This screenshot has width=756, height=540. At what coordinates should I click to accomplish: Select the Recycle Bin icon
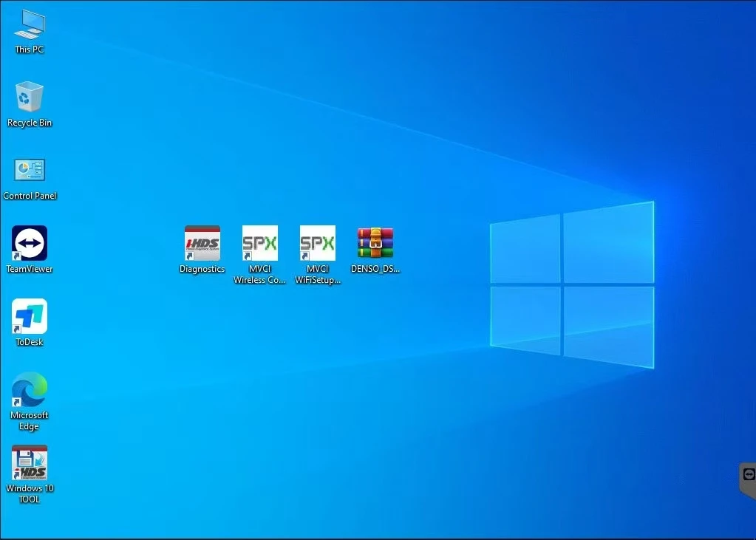point(30,97)
